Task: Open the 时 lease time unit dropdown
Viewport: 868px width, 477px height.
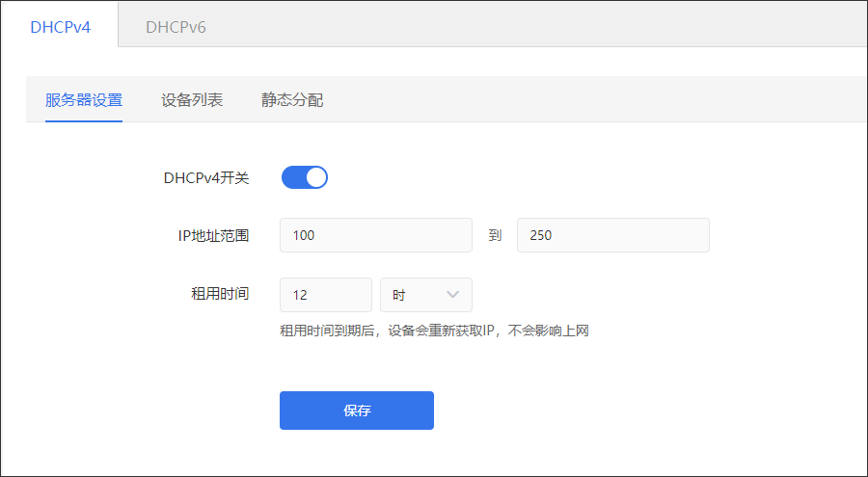Action: pos(425,295)
